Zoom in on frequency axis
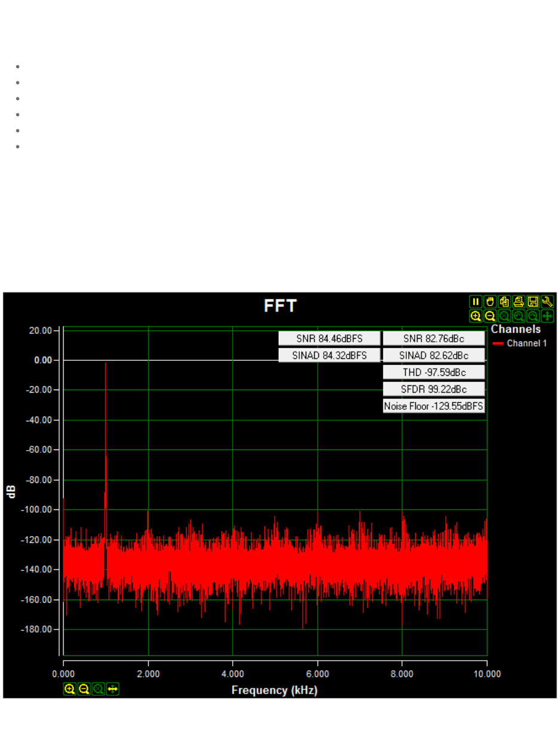Viewport: 560px width, 754px height. point(69,689)
